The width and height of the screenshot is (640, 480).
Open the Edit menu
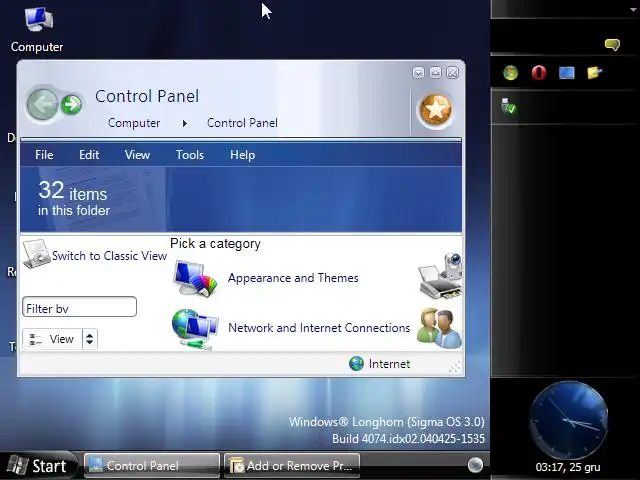coord(89,155)
